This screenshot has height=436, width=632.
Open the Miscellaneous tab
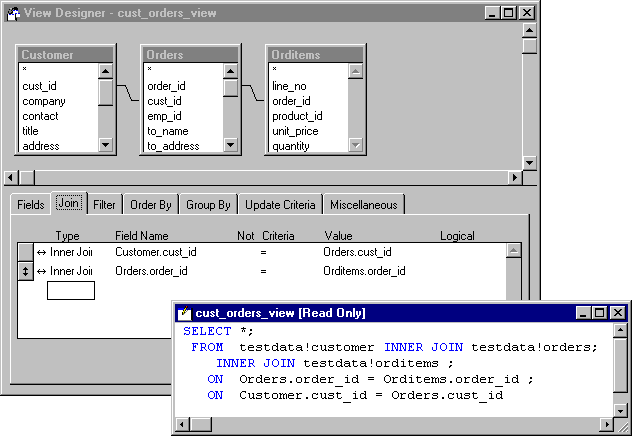click(363, 205)
